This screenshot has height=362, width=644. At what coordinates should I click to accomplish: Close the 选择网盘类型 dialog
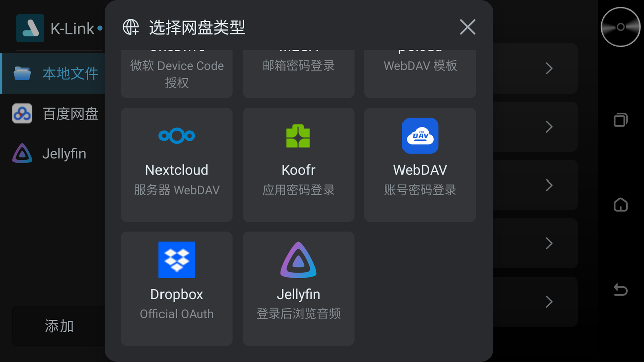[468, 27]
